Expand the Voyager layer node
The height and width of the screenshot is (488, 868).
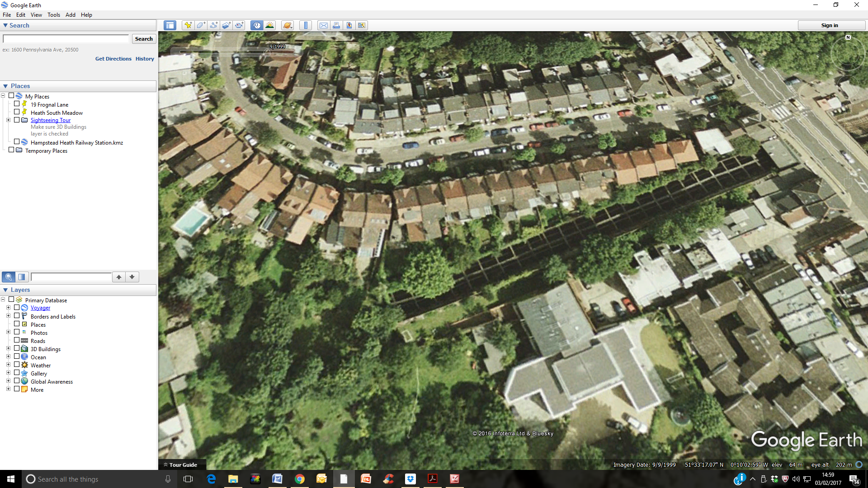pyautogui.click(x=8, y=308)
